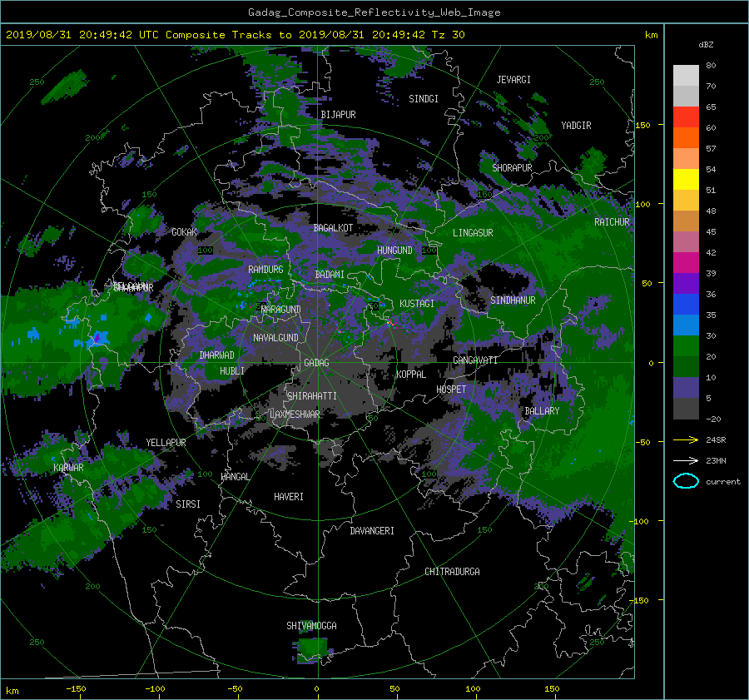The height and width of the screenshot is (700, 749).
Task: Click the GANGAVATI city label
Action: pos(475,360)
